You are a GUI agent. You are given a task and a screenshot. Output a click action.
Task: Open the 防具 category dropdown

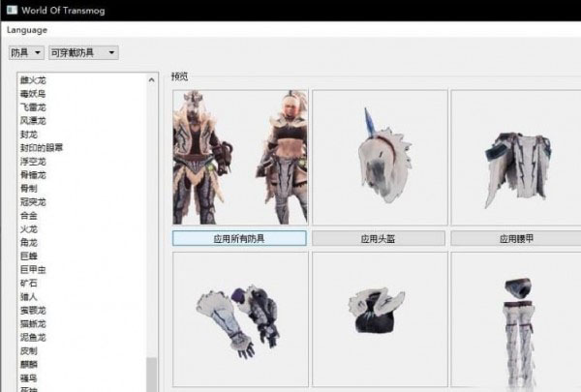(26, 52)
